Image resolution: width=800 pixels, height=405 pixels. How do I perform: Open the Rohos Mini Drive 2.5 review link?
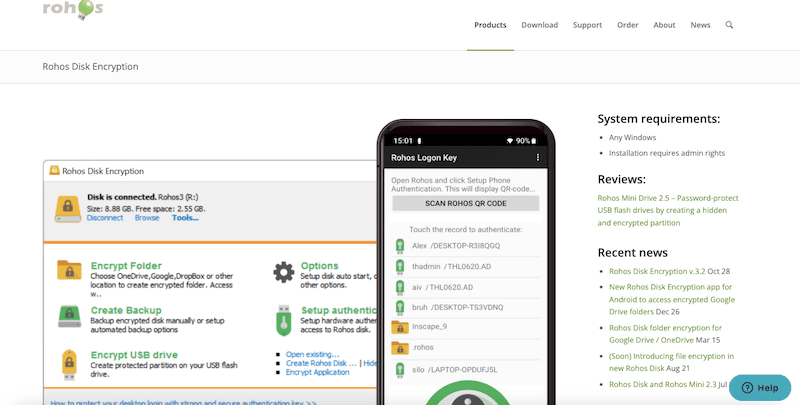pos(668,210)
